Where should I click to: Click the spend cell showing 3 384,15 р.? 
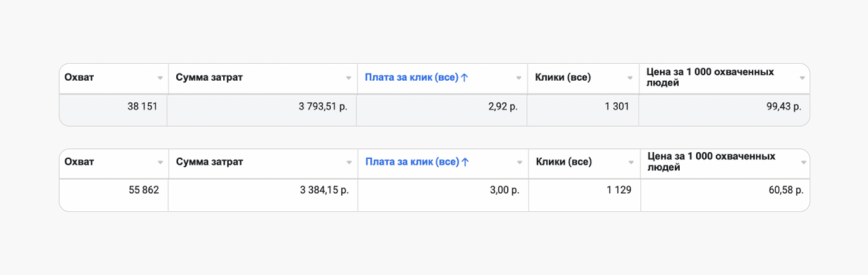(x=325, y=190)
